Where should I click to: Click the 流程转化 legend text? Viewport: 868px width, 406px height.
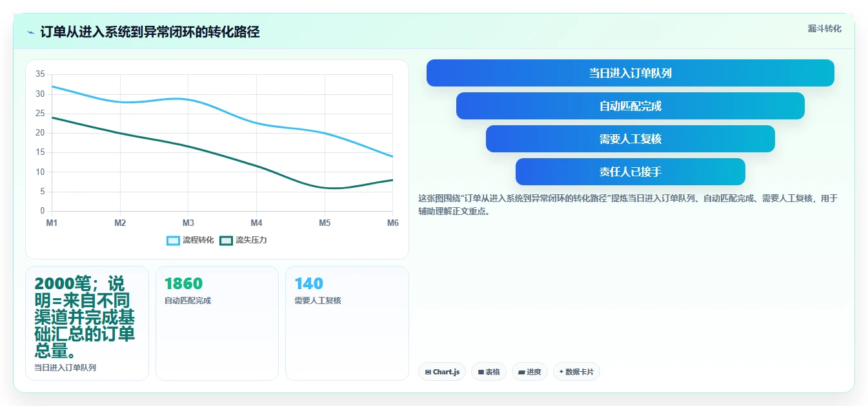coord(198,240)
